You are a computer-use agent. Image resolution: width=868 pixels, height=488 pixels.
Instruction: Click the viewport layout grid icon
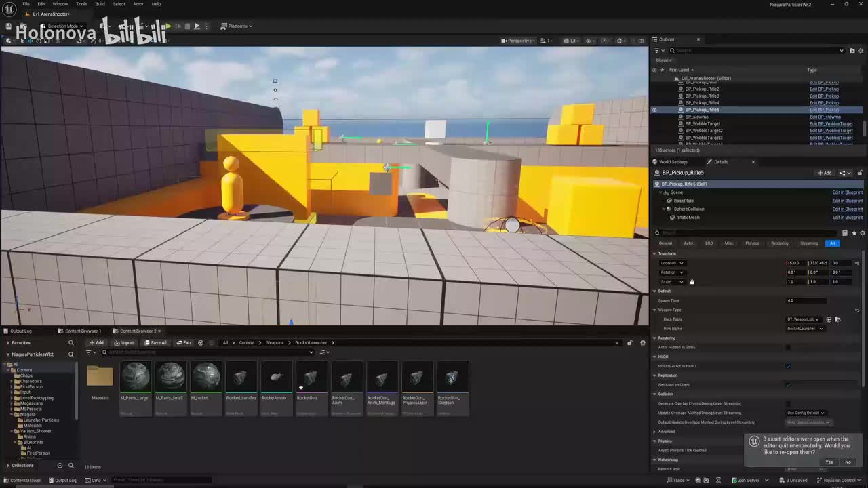641,41
